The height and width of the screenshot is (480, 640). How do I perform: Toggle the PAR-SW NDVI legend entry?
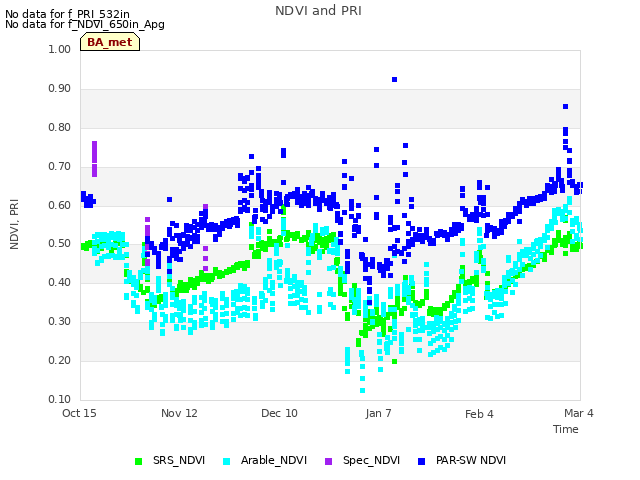[462, 460]
